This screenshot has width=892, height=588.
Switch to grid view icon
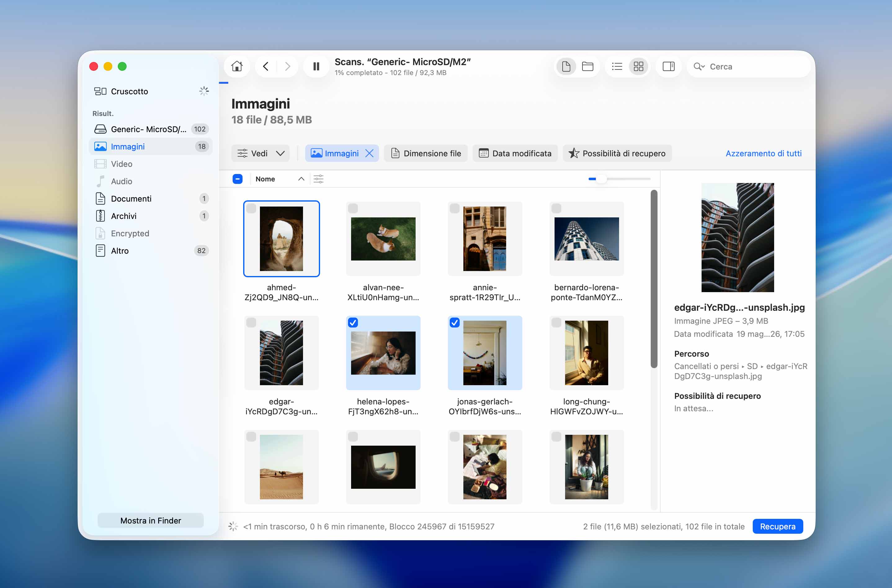pyautogui.click(x=638, y=66)
